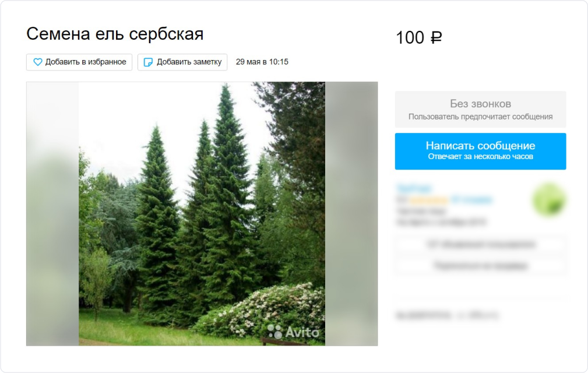Image resolution: width=588 pixels, height=373 pixels.
Task: Click the note icon beside Добавить заметку
Action: coord(149,62)
